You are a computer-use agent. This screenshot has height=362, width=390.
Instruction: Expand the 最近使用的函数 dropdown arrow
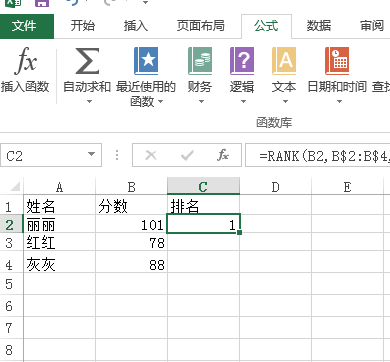click(x=161, y=101)
